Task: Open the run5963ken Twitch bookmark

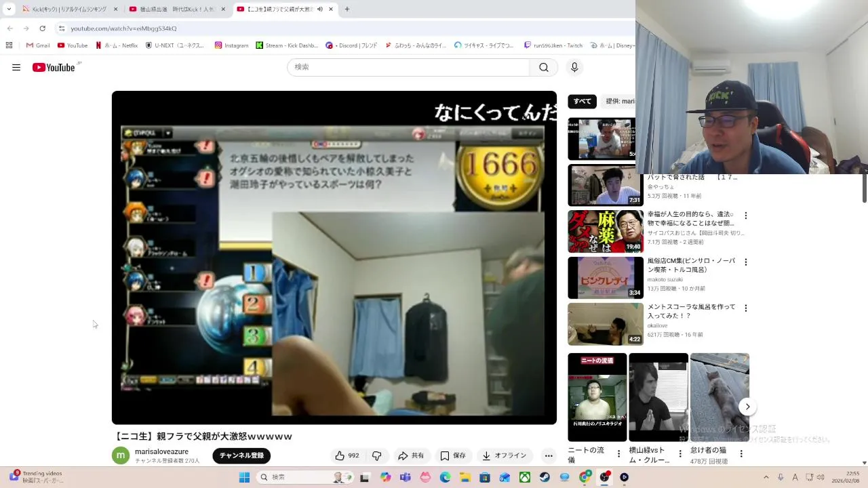Action: point(553,45)
